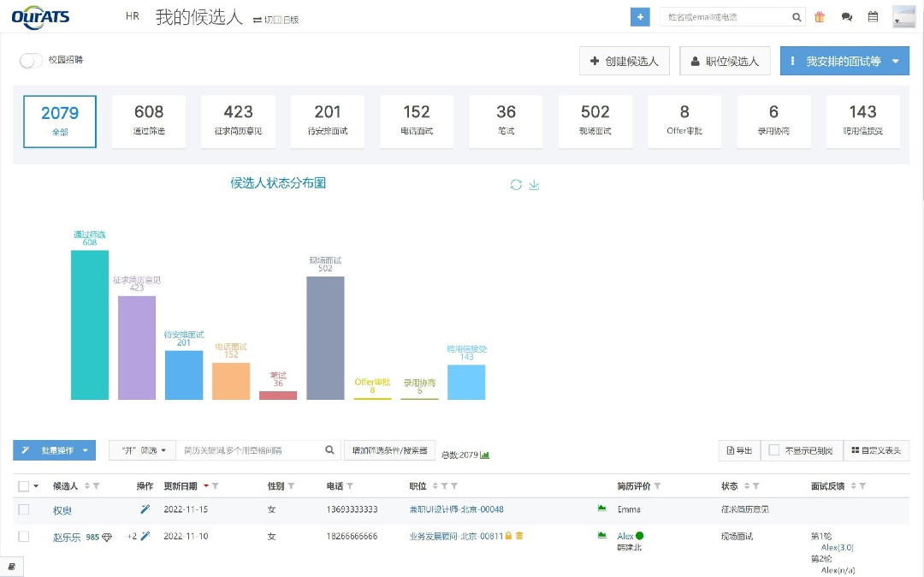This screenshot has width=924, height=577.
Task: Open the calendar icon in the header
Action: point(873,16)
